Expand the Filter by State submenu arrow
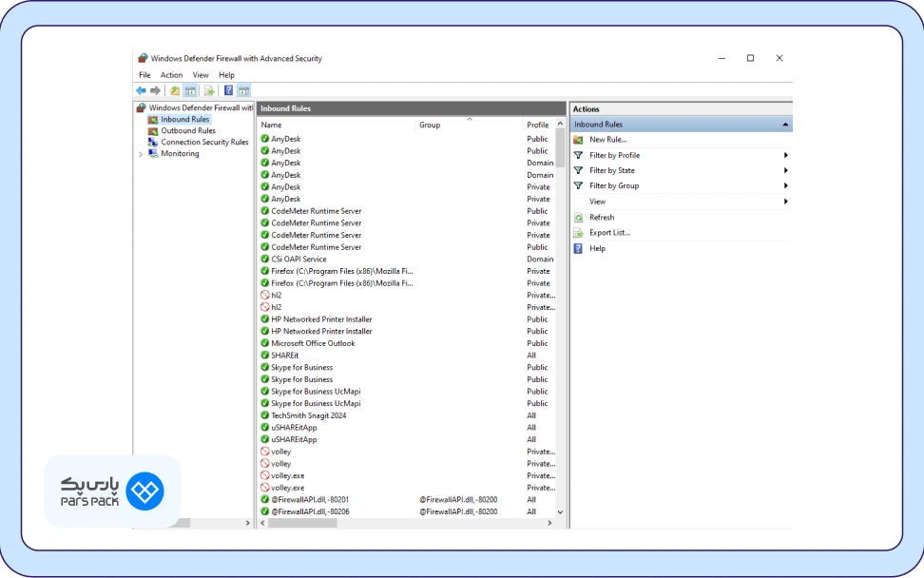Screen dimensions: 924x578 click(x=785, y=170)
